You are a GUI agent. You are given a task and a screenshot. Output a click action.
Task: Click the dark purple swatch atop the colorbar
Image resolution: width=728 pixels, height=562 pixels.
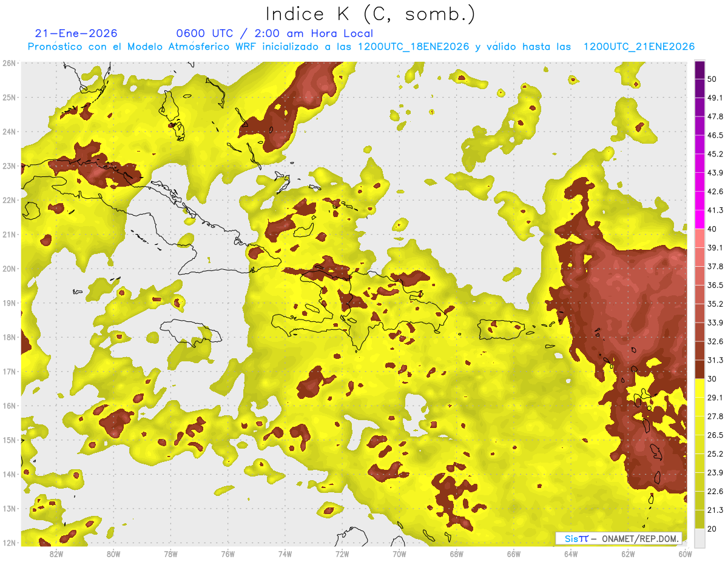(699, 70)
